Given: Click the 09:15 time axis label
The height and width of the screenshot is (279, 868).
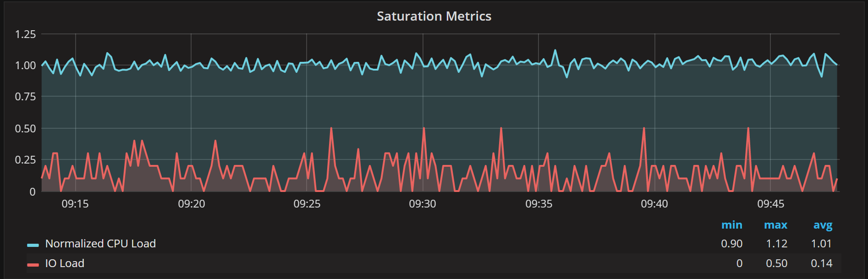Looking at the screenshot, I should (75, 204).
